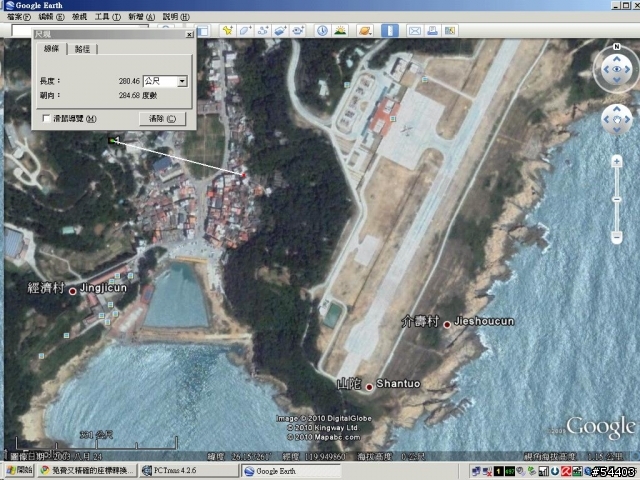Click the Jieshoucun place marker
Image resolution: width=640 pixels, height=480 pixels.
pyautogui.click(x=447, y=324)
